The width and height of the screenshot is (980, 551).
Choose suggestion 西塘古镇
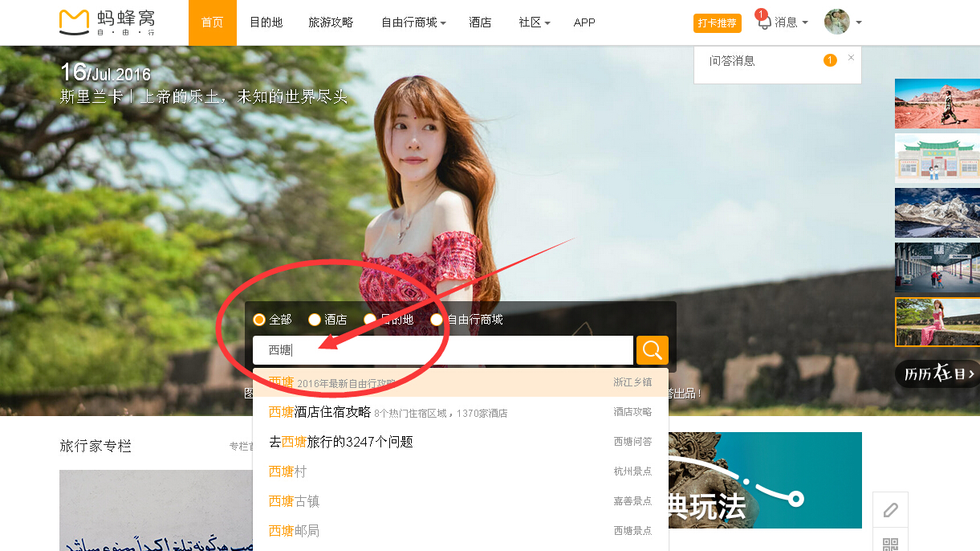click(461, 501)
